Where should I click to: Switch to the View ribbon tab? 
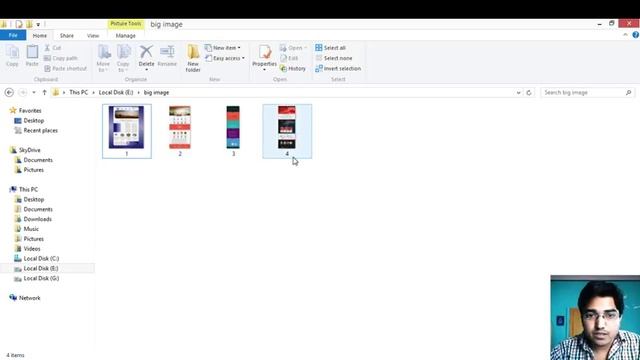[93, 36]
